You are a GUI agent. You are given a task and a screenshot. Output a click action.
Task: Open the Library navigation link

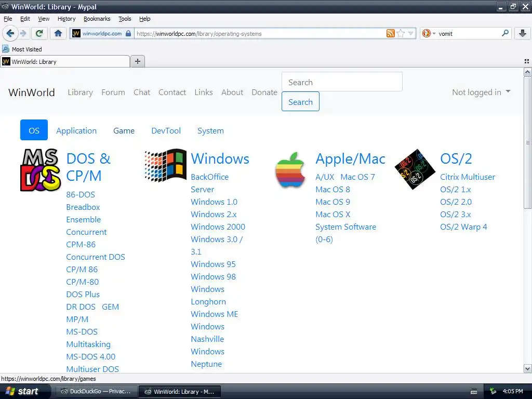[x=80, y=92]
